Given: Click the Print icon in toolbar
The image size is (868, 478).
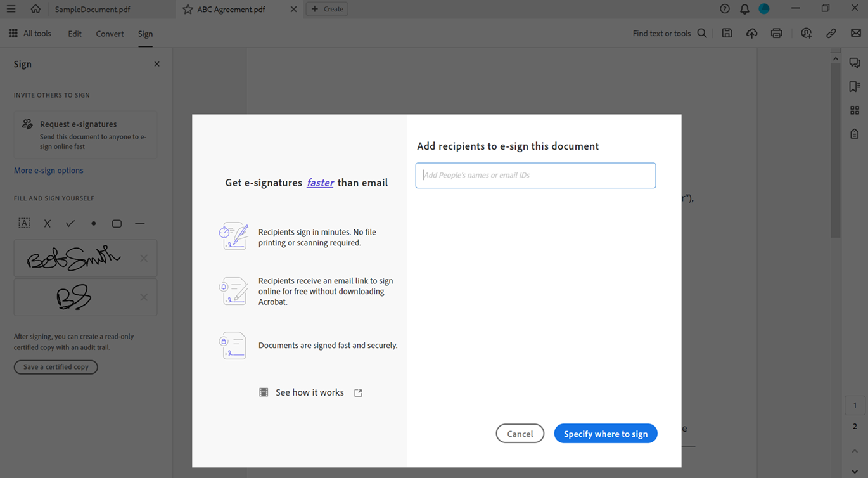Looking at the screenshot, I should tap(776, 34).
